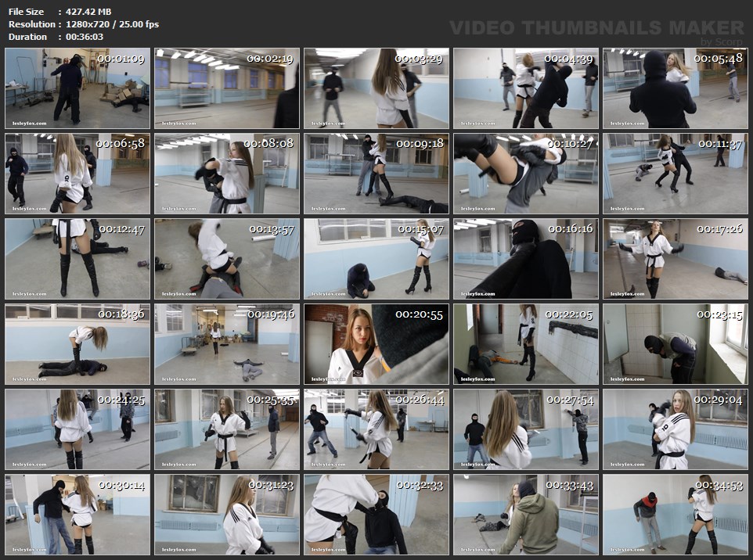Select the thumbnail at 00:02:19
This screenshot has height=560, width=753.
point(227,88)
